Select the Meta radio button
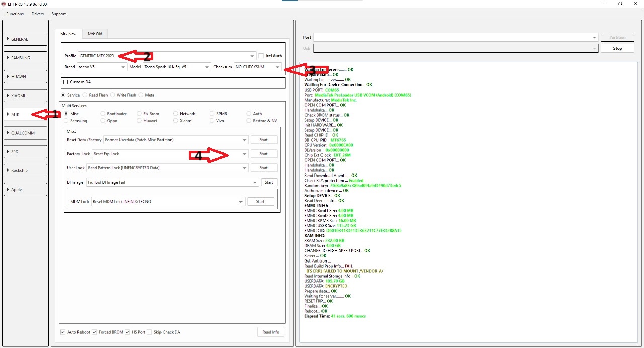 click(141, 95)
